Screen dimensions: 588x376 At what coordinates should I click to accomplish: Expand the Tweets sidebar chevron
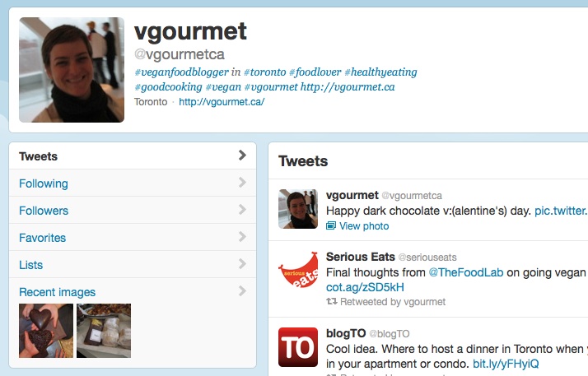[x=242, y=156]
